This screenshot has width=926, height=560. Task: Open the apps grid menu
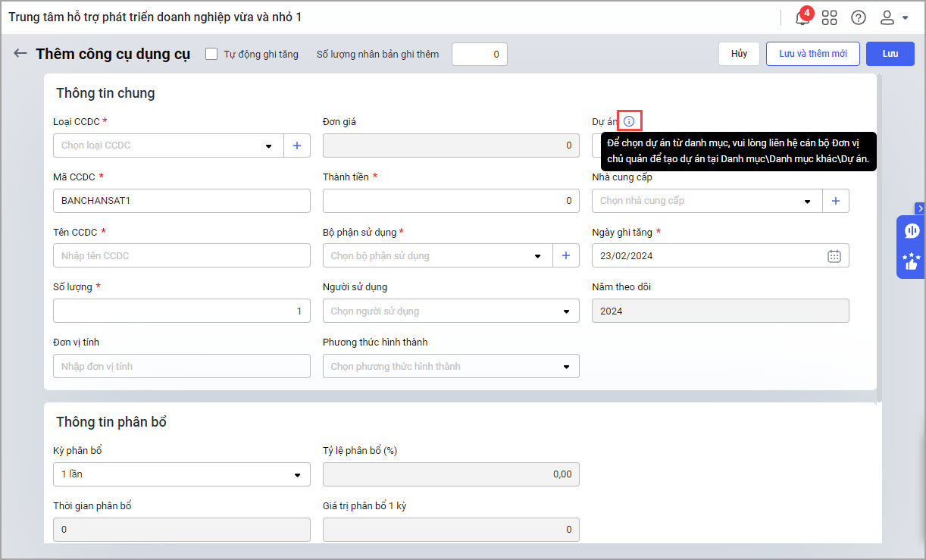tap(830, 17)
